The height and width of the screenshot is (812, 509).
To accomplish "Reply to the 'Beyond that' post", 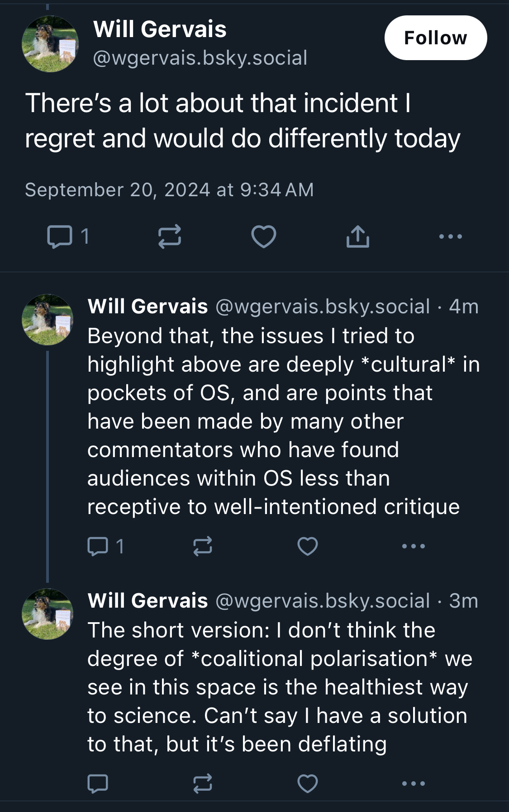I will point(98,546).
